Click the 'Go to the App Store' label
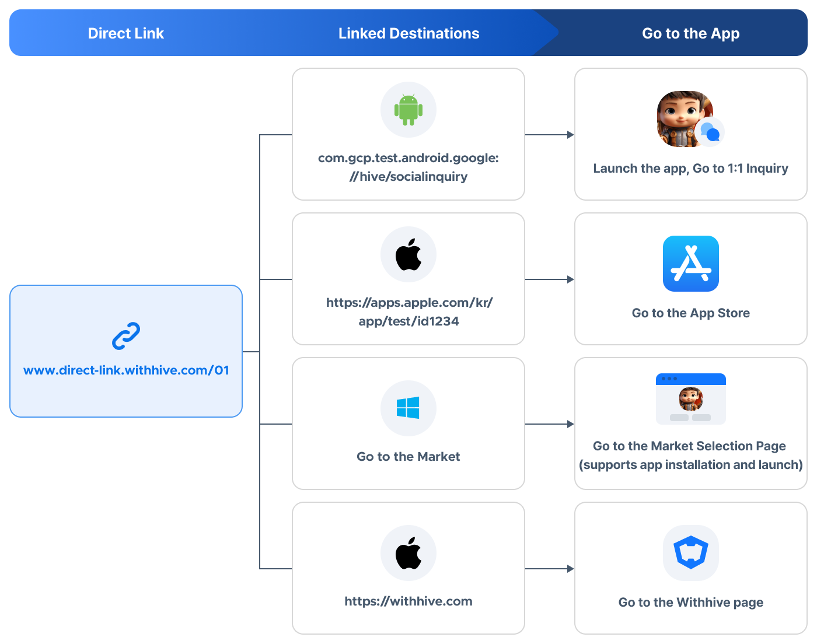817x644 pixels. click(x=691, y=313)
